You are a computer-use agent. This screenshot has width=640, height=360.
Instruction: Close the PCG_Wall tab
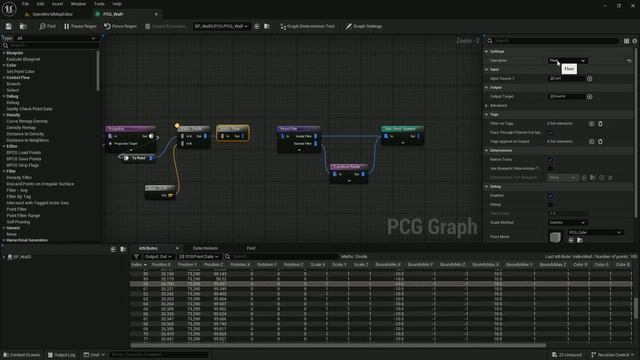click(156, 14)
